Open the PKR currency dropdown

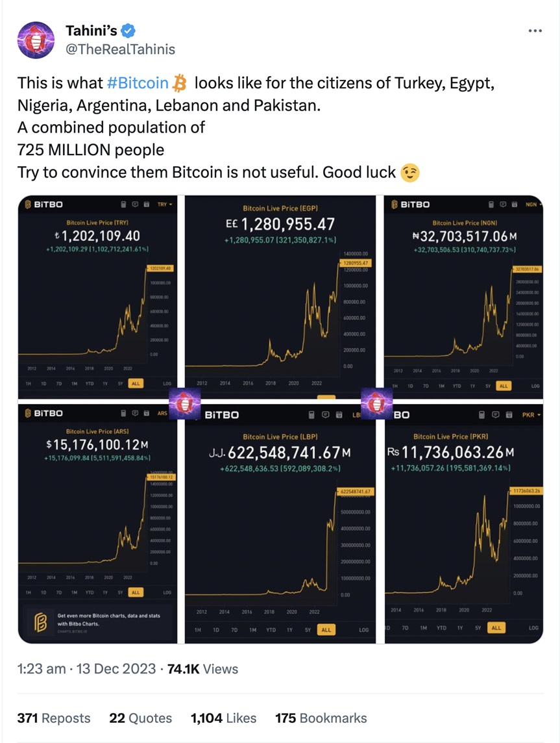[x=531, y=414]
